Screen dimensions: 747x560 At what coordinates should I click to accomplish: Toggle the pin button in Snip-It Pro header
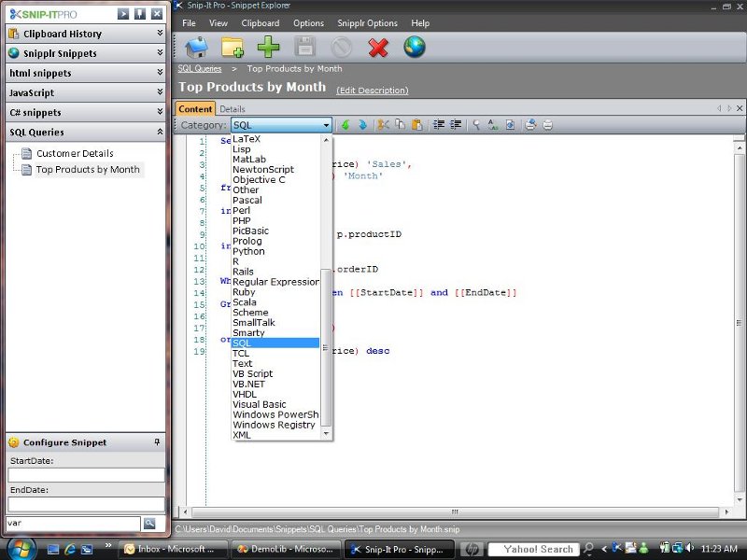tap(140, 14)
